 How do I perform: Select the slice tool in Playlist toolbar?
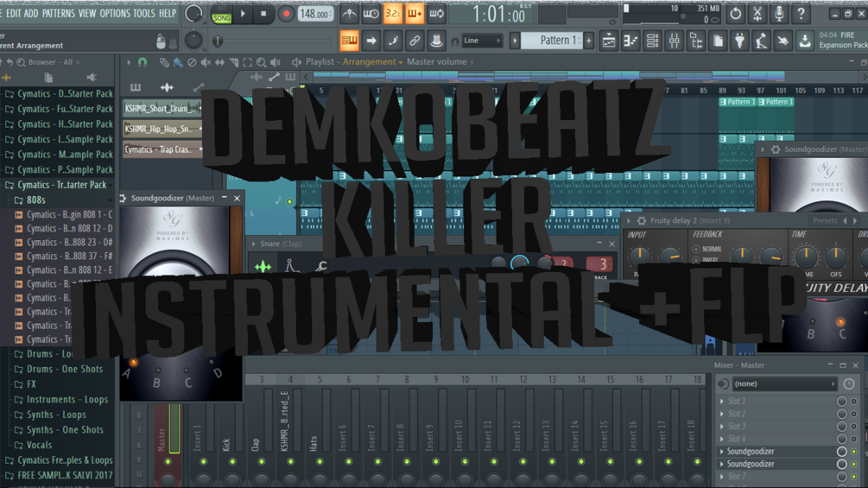click(233, 62)
